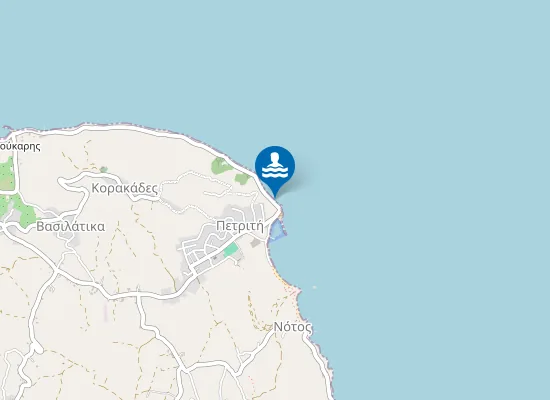The width and height of the screenshot is (550, 400).
Task: Select the teal sports pitch in Πετριτή
Action: (231, 249)
